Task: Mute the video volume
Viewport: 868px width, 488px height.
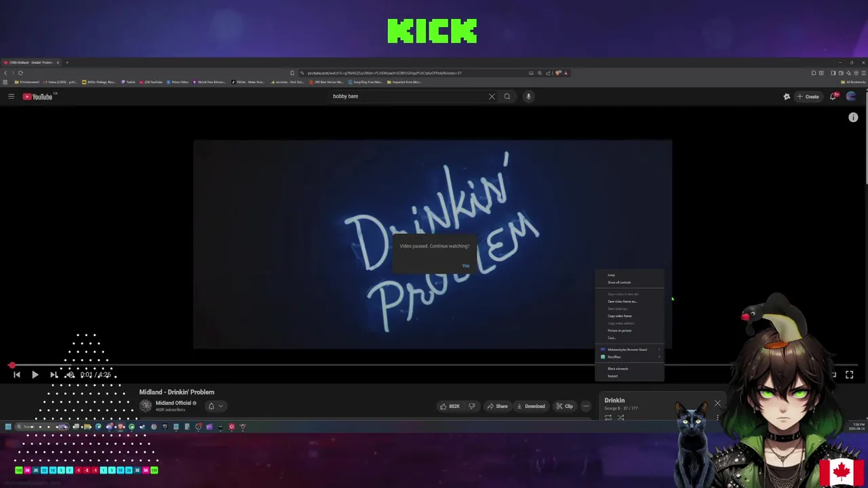Action: point(70,374)
